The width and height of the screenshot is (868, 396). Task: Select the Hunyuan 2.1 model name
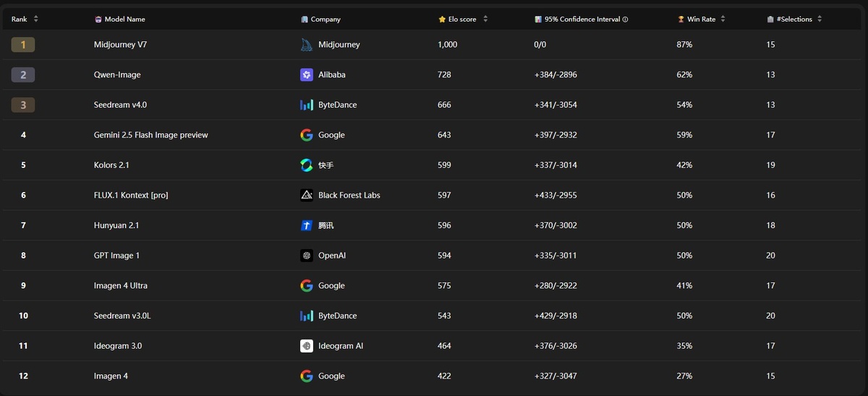pyautogui.click(x=116, y=225)
